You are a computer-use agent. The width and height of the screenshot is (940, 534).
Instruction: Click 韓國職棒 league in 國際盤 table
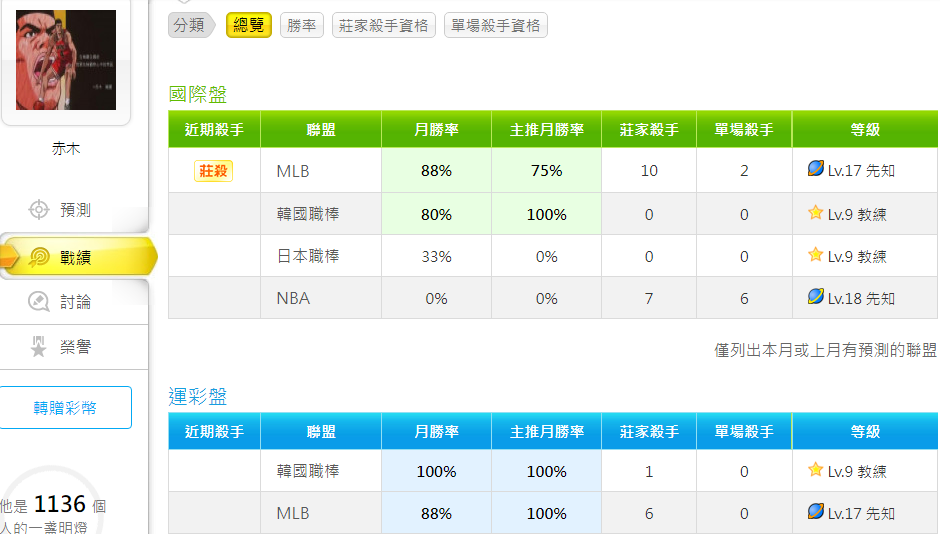point(308,214)
